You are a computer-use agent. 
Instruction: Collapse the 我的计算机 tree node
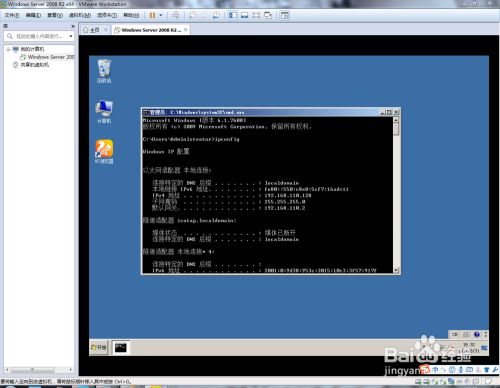8,49
